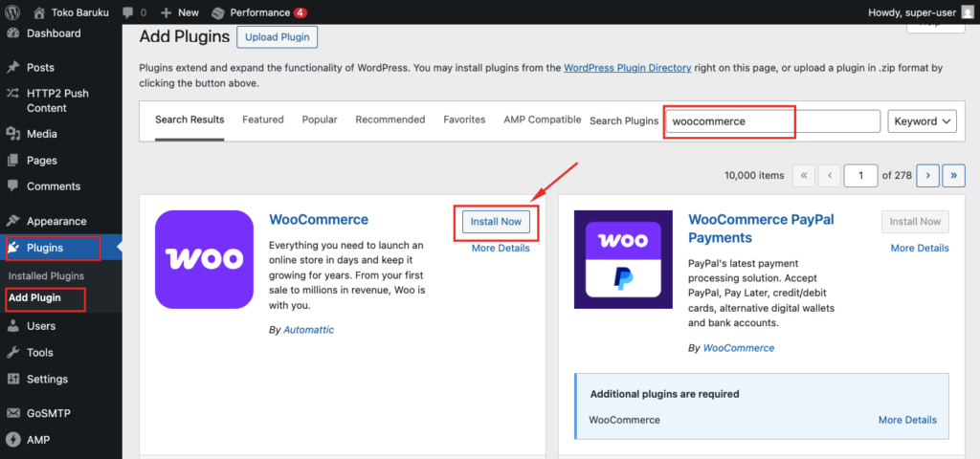The height and width of the screenshot is (459, 980).
Task: Click the 'Add Plugins' page heading
Action: click(185, 37)
